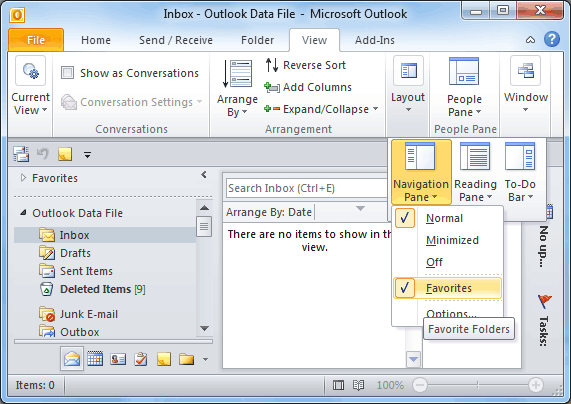Switch to the Home tab

point(96,40)
